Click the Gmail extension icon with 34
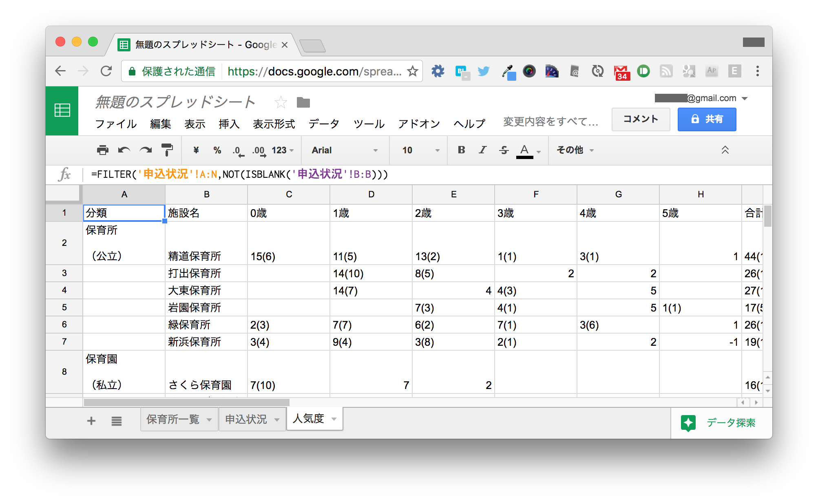This screenshot has height=504, width=818. click(621, 73)
